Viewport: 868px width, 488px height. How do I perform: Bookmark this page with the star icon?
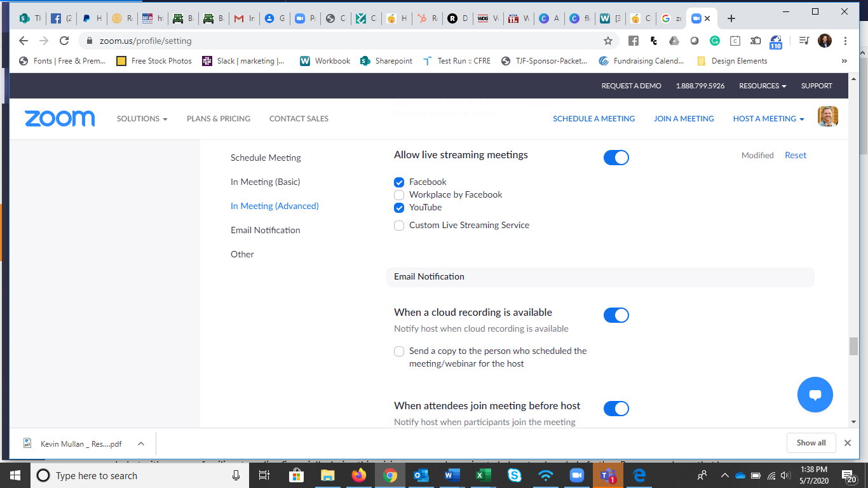pos(608,41)
